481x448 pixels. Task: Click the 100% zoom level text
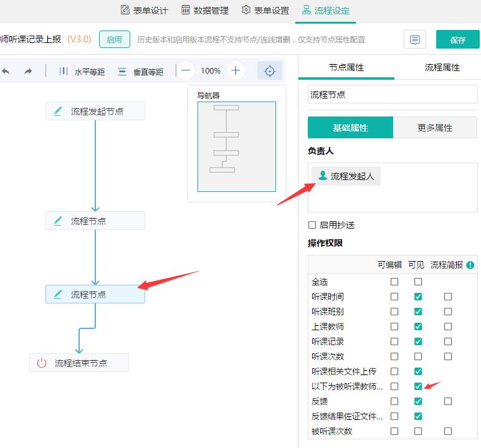pyautogui.click(x=211, y=71)
